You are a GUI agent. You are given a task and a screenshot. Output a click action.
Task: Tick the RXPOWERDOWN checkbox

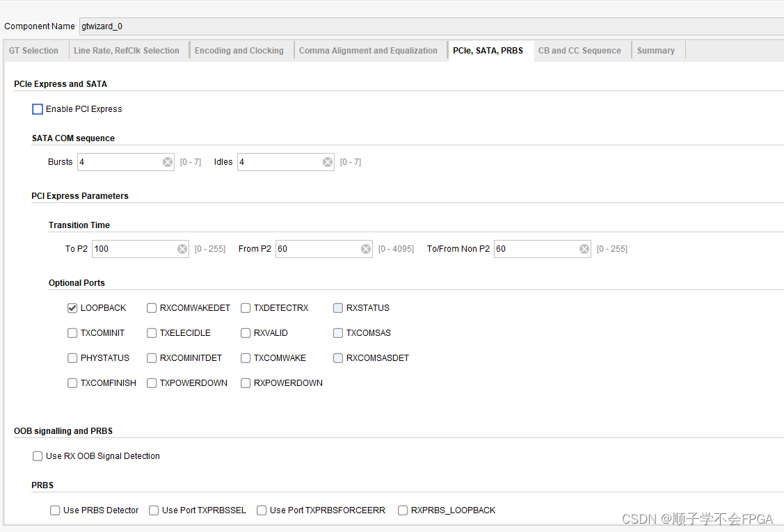[246, 383]
